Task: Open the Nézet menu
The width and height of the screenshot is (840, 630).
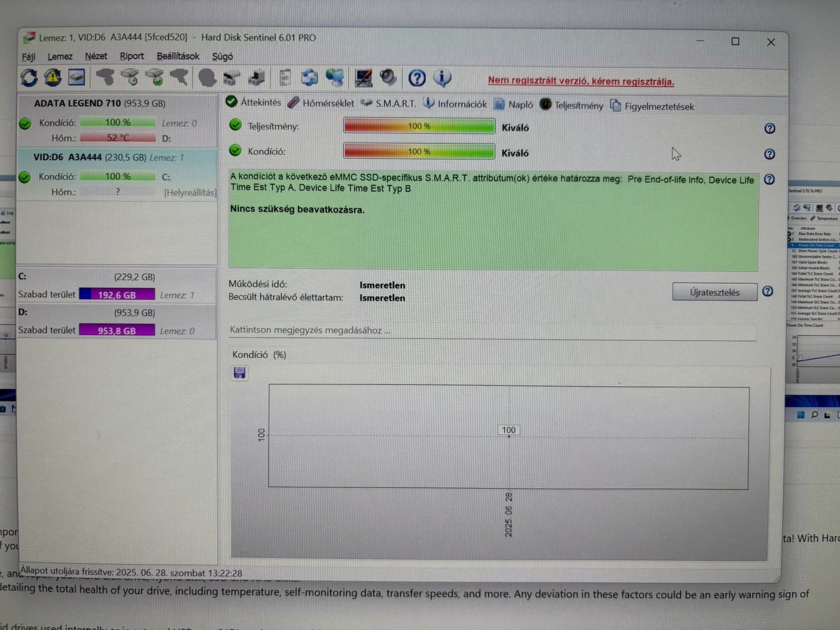Action: pos(96,56)
